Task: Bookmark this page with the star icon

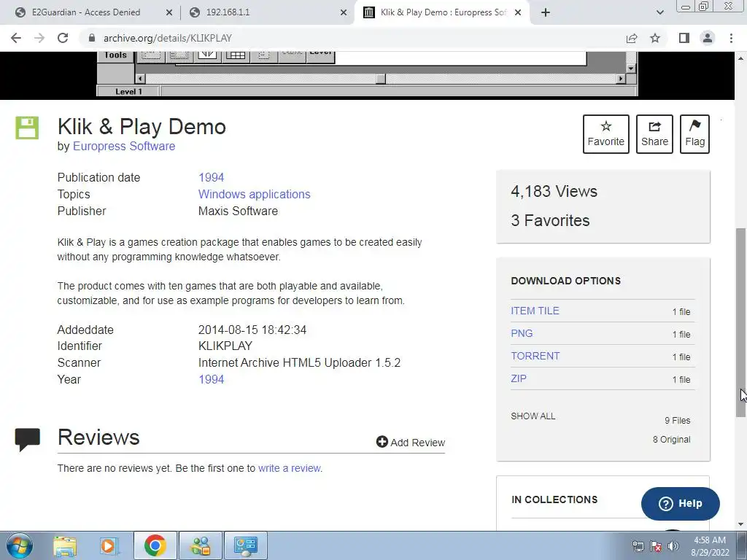Action: coord(655,38)
